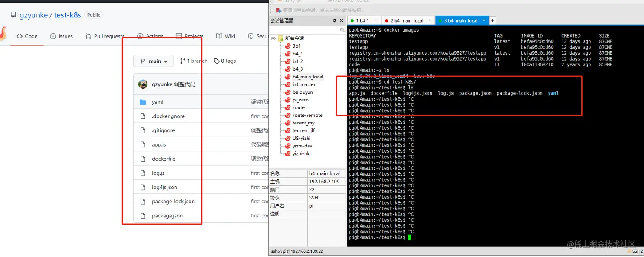
Task: Close the 3 b4_main_local tab
Action: tap(483, 20)
